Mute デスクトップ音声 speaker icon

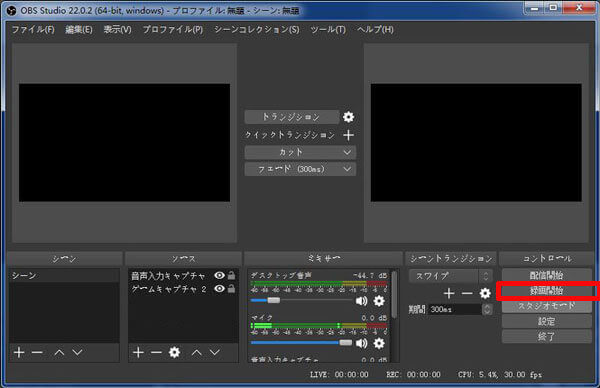(361, 301)
